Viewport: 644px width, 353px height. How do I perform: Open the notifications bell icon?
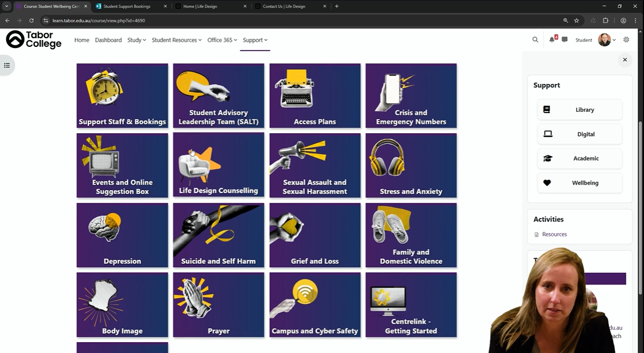(552, 39)
